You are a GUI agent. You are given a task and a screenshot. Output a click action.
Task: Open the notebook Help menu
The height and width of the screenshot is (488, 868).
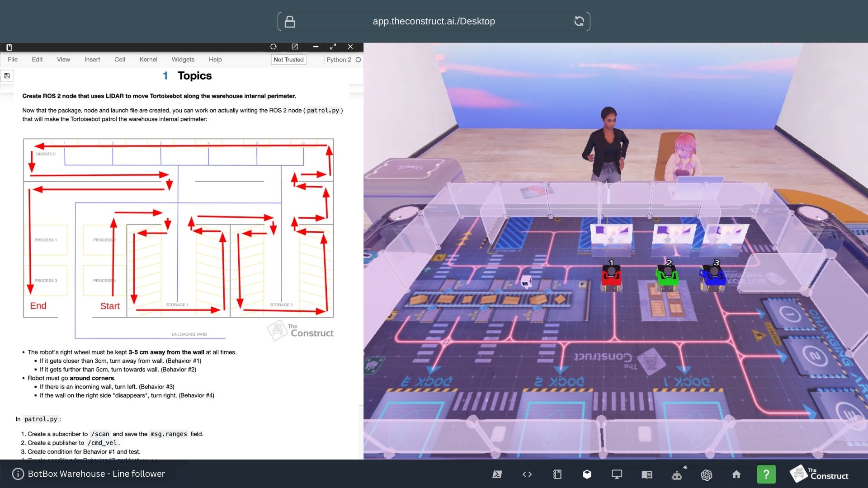[215, 59]
